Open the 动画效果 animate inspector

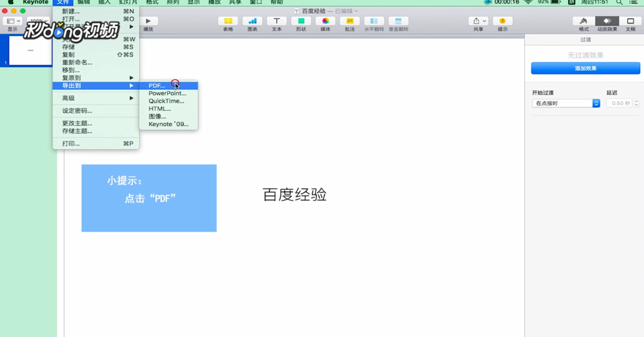[607, 21]
